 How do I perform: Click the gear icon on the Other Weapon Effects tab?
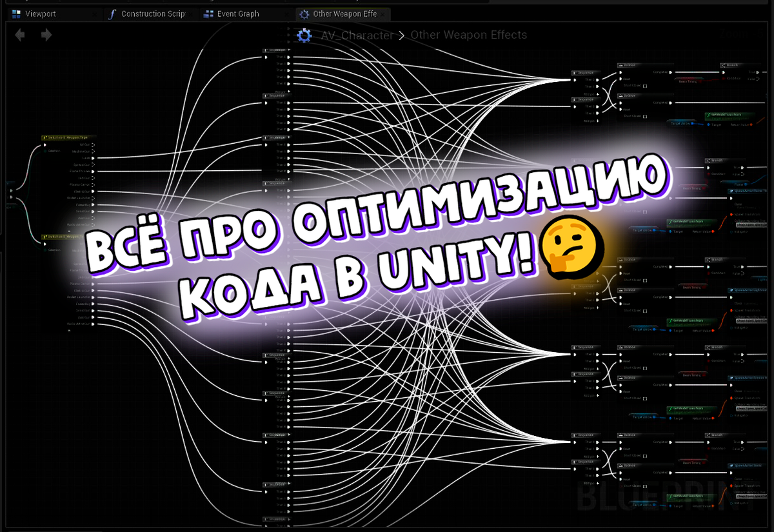pos(304,14)
